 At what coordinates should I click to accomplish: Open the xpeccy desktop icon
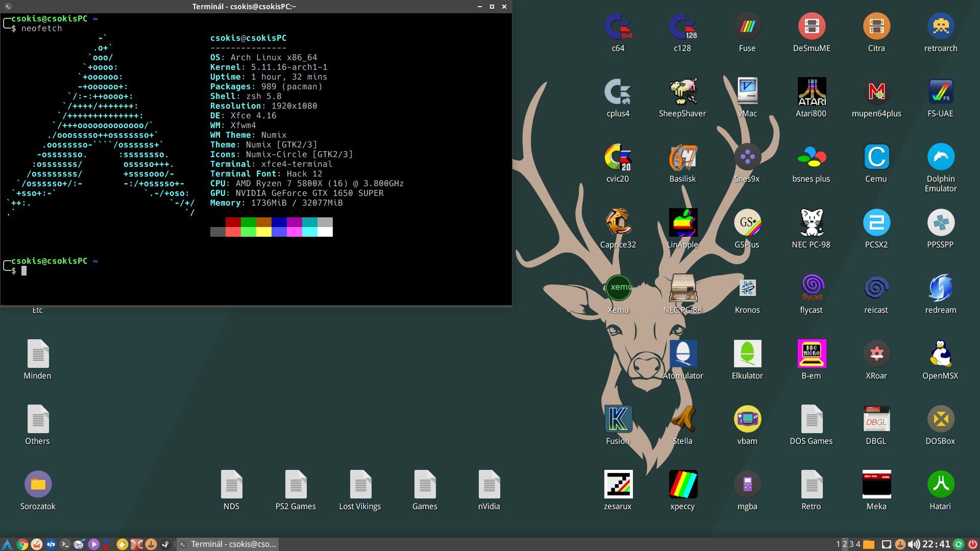tap(682, 484)
